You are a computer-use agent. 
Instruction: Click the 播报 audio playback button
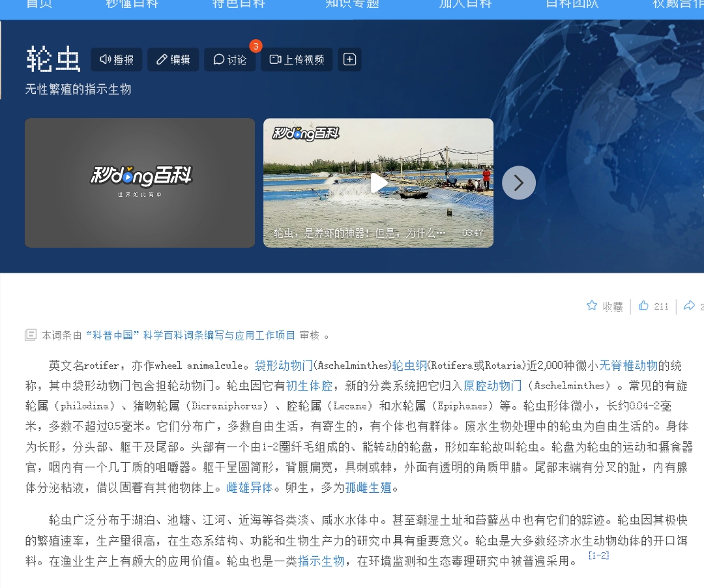(x=116, y=59)
